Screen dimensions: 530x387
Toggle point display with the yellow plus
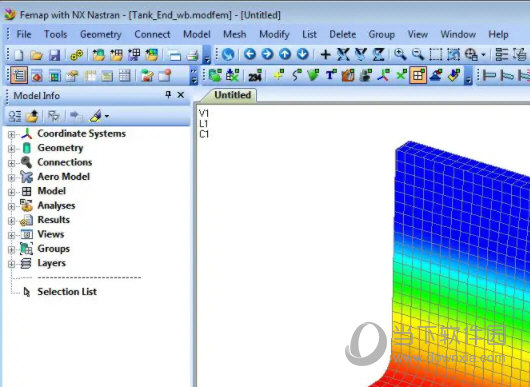279,75
